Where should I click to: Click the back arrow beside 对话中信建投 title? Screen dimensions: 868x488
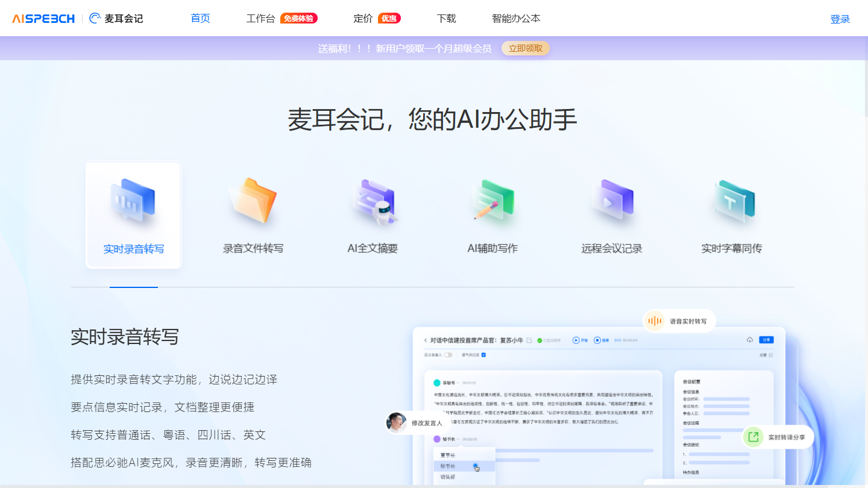[x=426, y=340]
